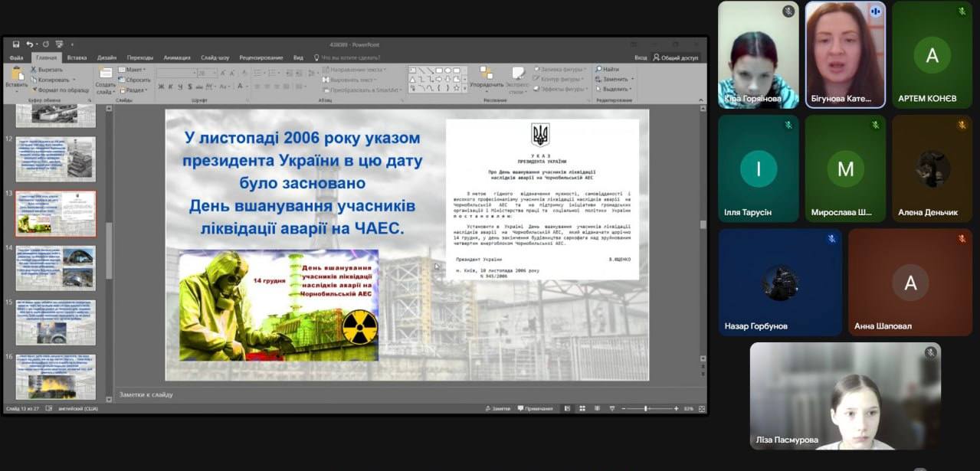Open the Вставка (Insert) ribbon tab
The width and height of the screenshot is (980, 471).
pos(77,57)
